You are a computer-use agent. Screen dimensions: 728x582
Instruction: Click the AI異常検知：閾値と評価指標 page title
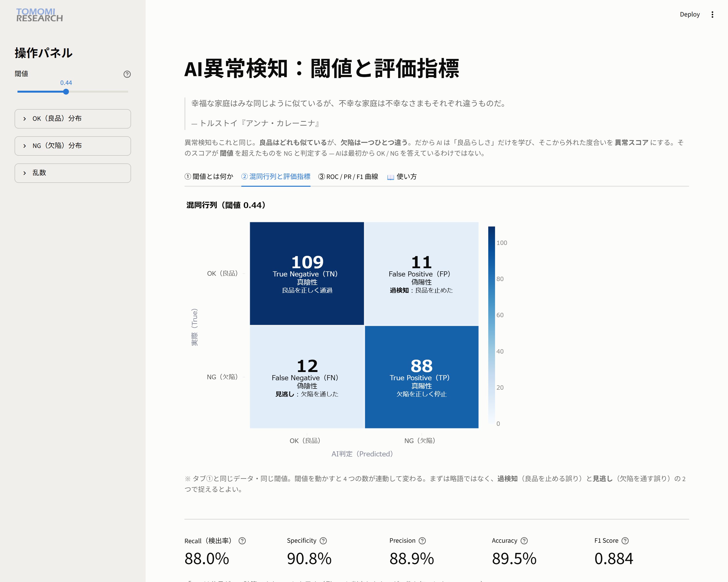pyautogui.click(x=322, y=68)
